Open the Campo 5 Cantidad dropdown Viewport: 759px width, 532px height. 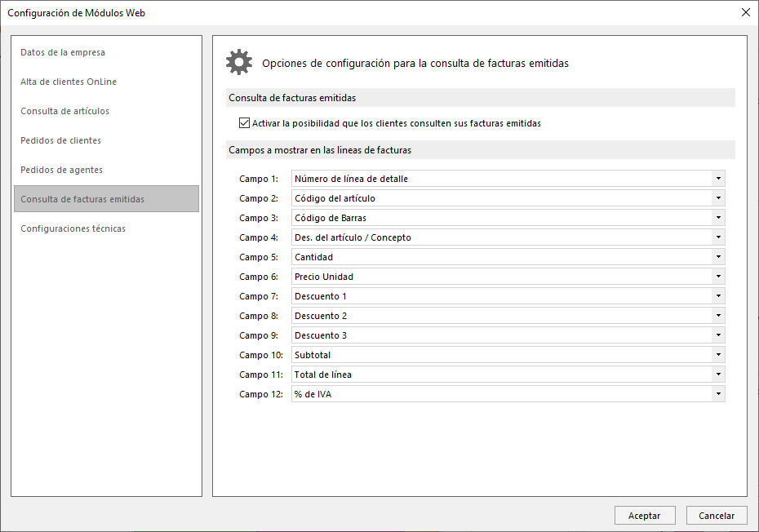tap(718, 257)
